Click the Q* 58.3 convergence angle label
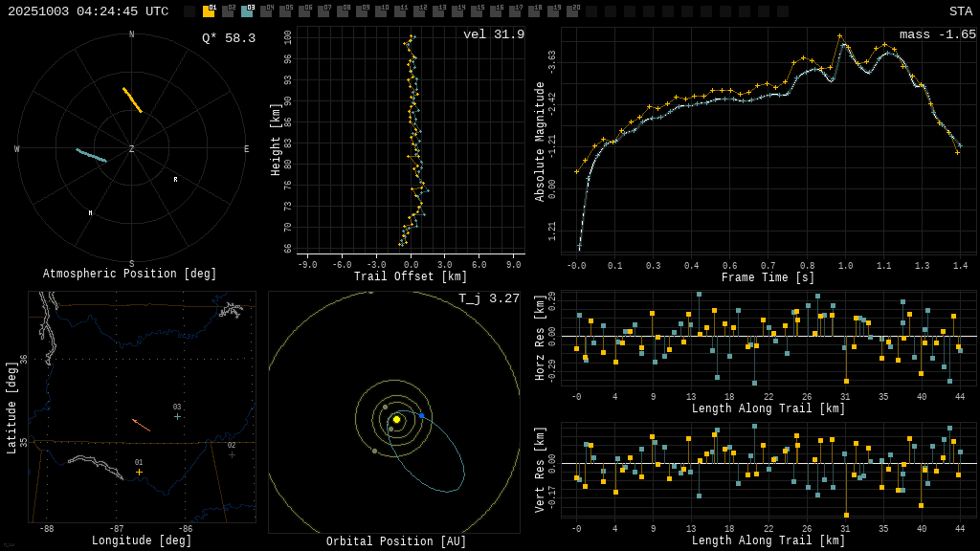Image resolution: width=980 pixels, height=551 pixels. (x=228, y=38)
